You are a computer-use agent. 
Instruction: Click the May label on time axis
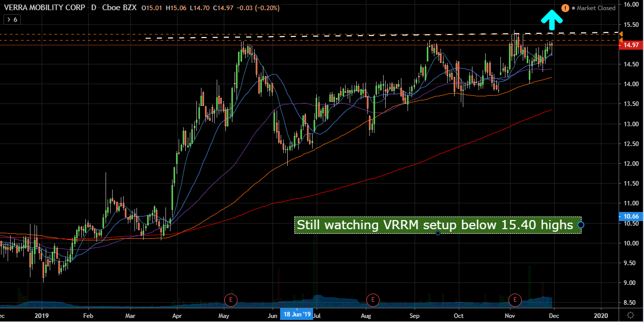(x=223, y=315)
